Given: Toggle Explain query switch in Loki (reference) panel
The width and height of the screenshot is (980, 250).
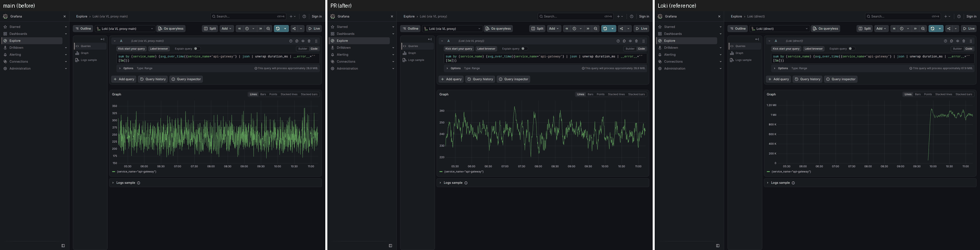Looking at the screenshot, I should tap(851, 49).
